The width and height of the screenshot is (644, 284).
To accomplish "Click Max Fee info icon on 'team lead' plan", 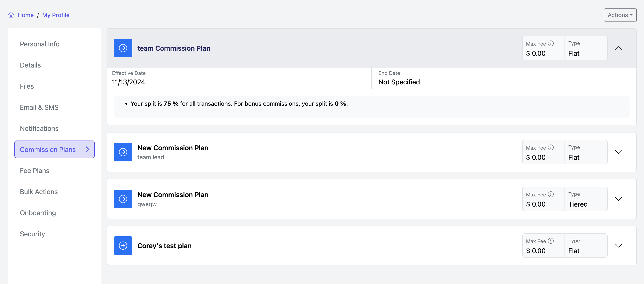I will coord(551,147).
